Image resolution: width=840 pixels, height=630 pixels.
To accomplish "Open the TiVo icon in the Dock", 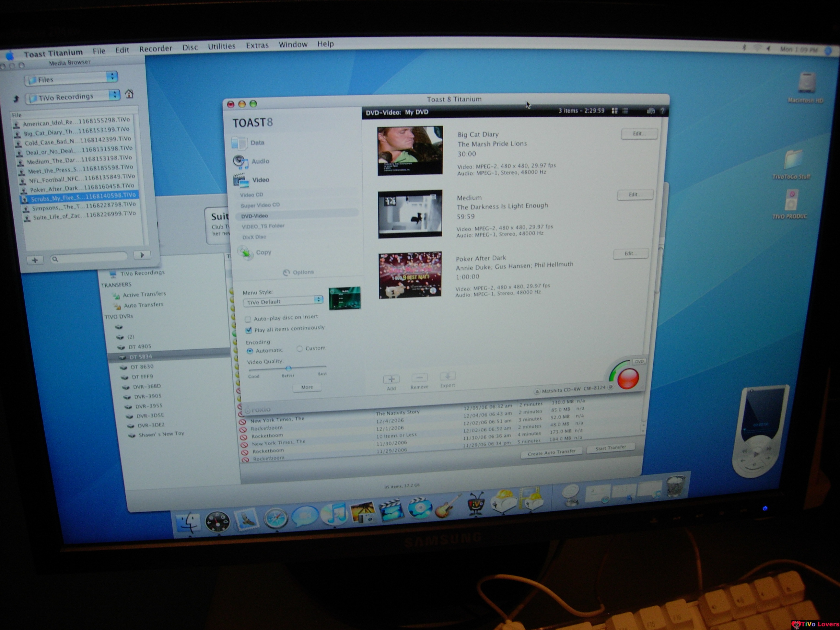I will (476, 505).
